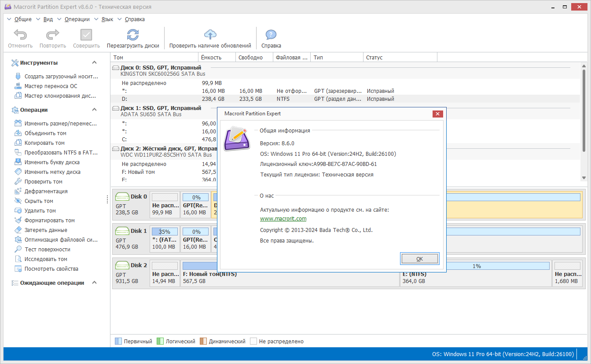591x364 pixels.
Task: Click the volume list scrollbar down arrow
Action: point(584,178)
